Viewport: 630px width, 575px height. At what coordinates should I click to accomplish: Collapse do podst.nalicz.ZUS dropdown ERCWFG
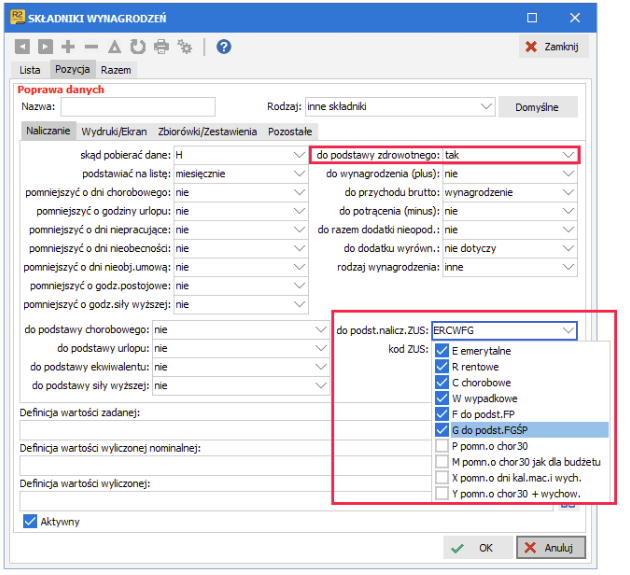(x=568, y=330)
